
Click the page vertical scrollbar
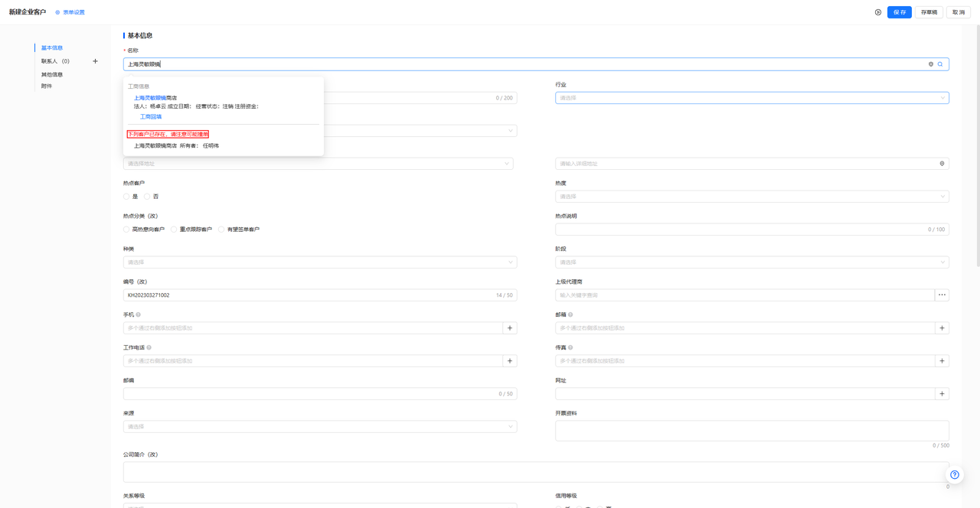(x=977, y=145)
